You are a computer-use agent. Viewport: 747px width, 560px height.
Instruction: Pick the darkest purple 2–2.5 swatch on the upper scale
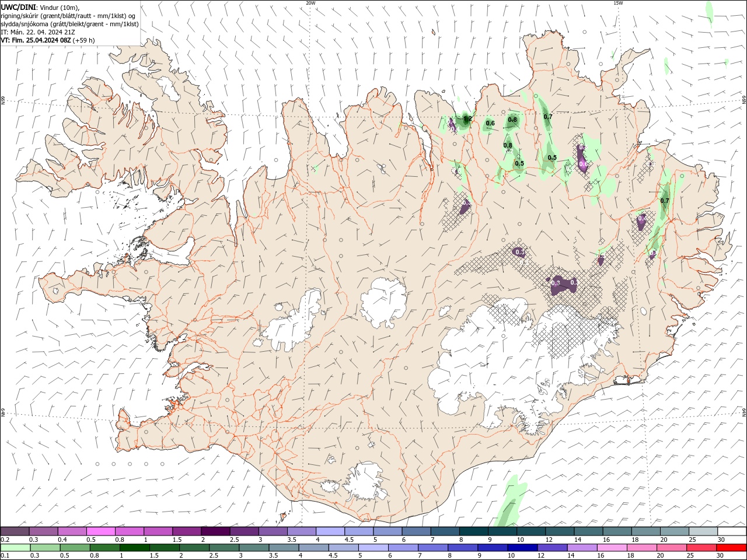click(215, 531)
